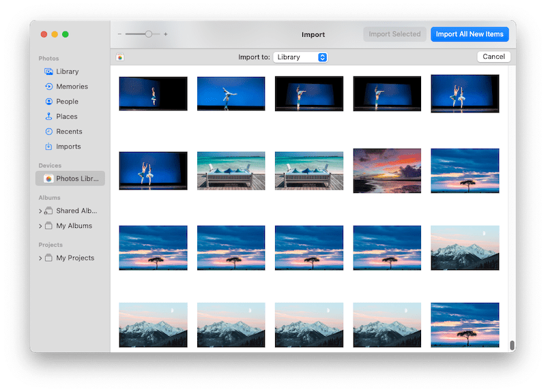546x392 pixels.
Task: Expand the My Albums disclosure arrow
Action: coord(40,226)
